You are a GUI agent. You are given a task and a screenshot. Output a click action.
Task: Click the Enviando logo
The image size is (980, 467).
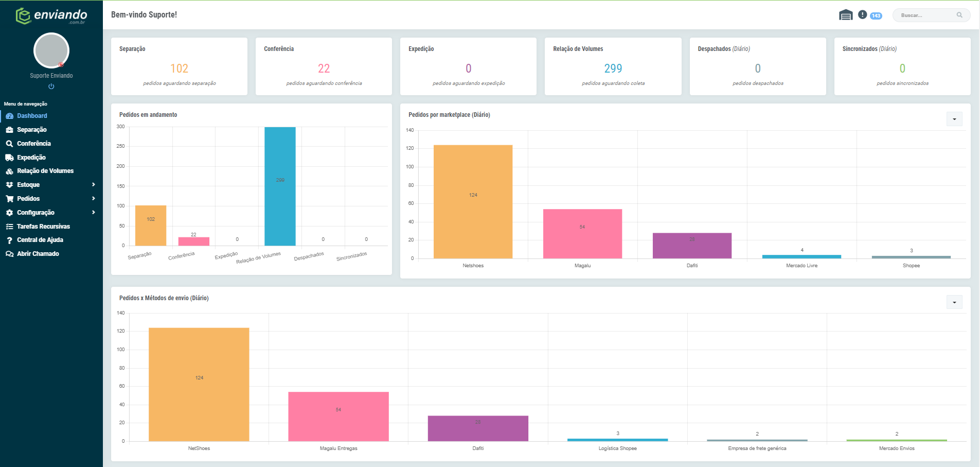coord(51,16)
